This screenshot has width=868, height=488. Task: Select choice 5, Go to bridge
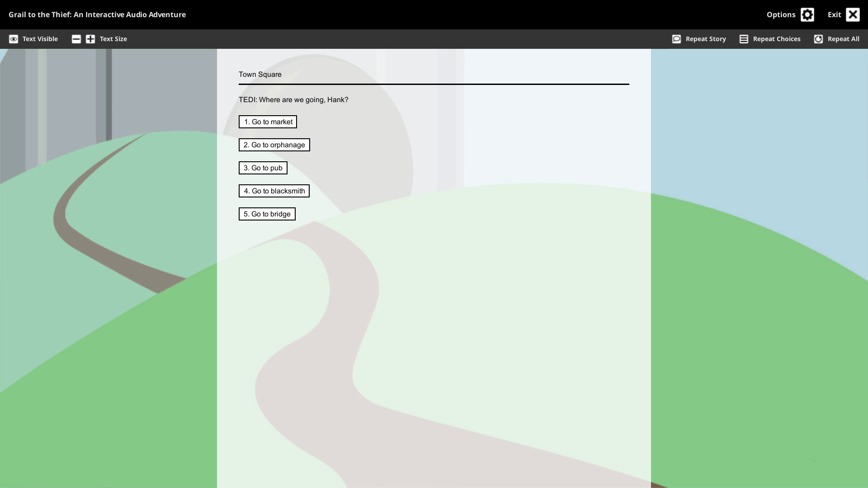[x=267, y=214]
